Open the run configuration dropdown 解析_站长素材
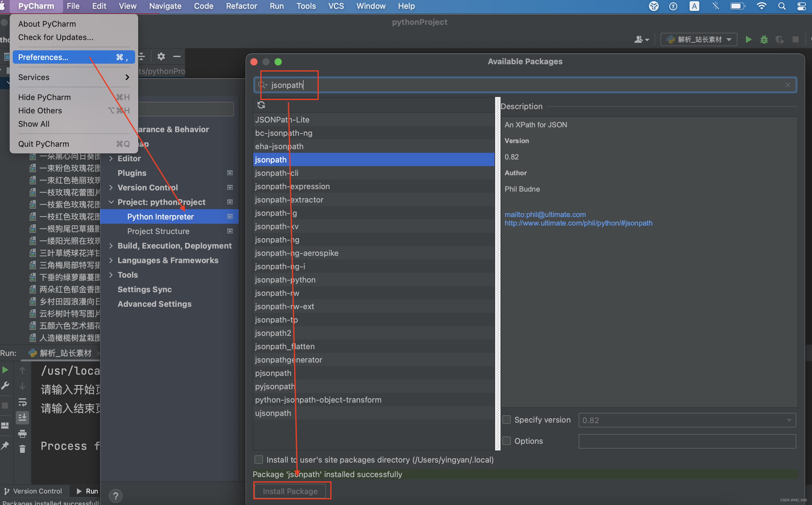This screenshot has width=812, height=505. (699, 39)
